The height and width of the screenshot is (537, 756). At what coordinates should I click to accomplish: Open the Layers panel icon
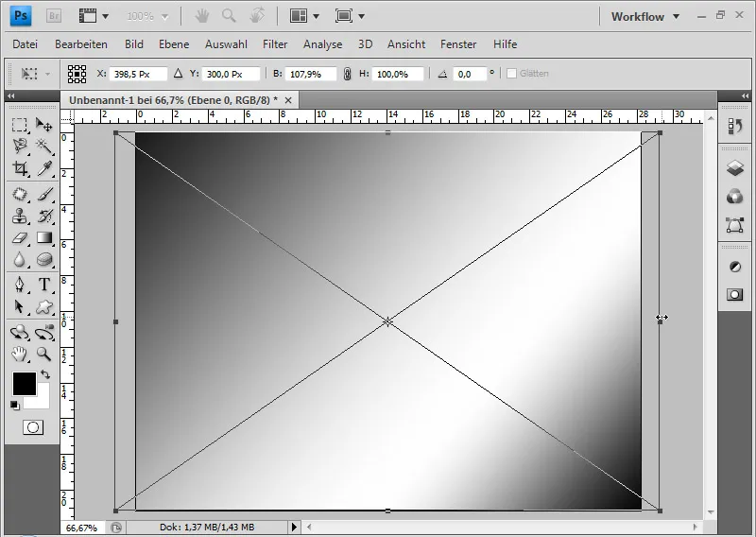(735, 168)
